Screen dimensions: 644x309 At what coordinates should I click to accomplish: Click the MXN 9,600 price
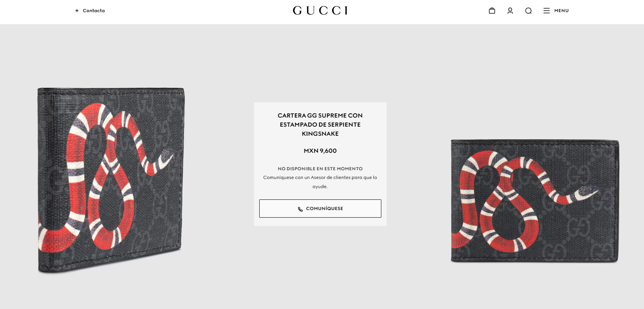(x=320, y=151)
